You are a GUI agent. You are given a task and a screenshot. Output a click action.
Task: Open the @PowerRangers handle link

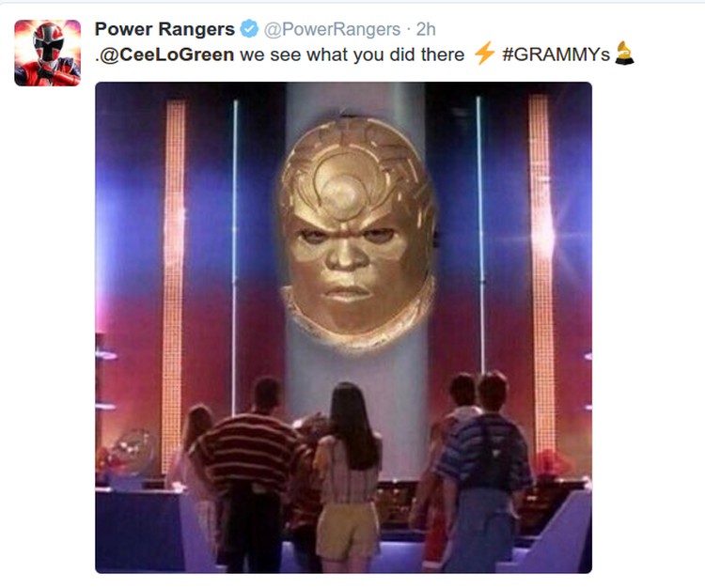click(332, 30)
